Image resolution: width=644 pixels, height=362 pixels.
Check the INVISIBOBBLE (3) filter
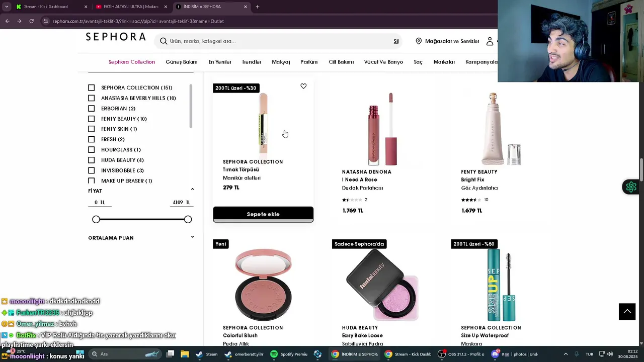coord(91,170)
